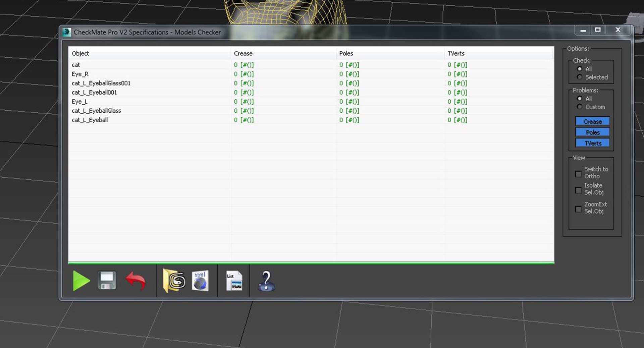This screenshot has height=348, width=644.
Task: Click the floppy disk save icon
Action: click(x=107, y=280)
